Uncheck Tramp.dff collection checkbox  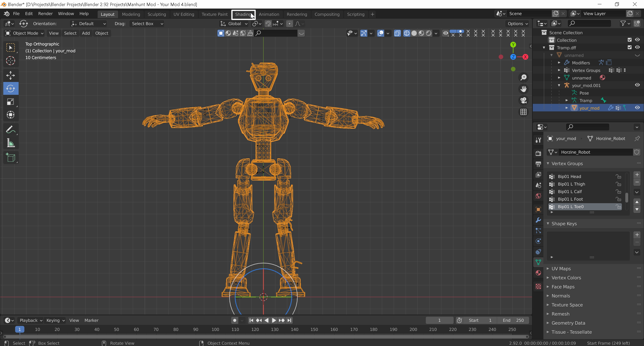point(629,47)
